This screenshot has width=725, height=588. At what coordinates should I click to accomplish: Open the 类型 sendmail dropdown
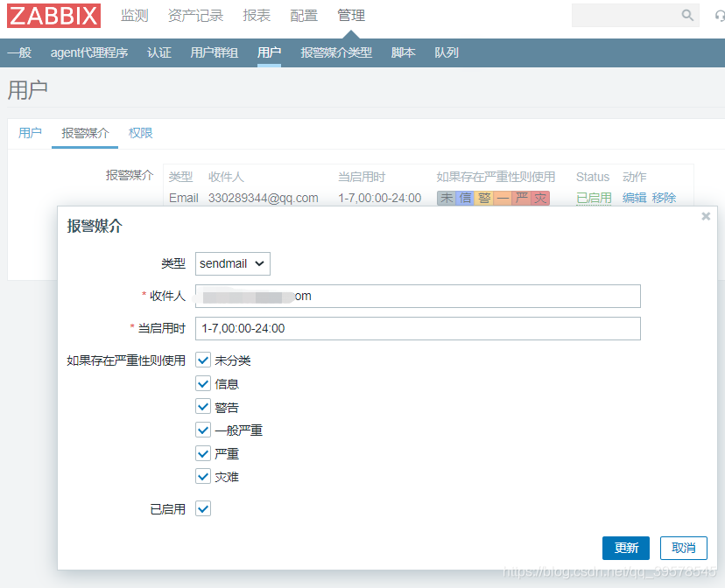pos(232,263)
